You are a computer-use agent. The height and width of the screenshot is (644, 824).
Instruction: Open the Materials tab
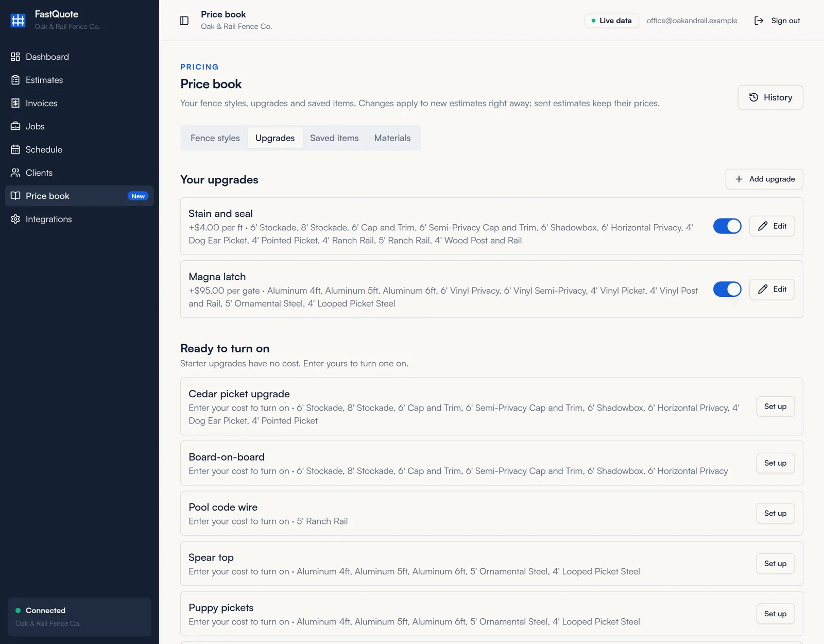[392, 138]
